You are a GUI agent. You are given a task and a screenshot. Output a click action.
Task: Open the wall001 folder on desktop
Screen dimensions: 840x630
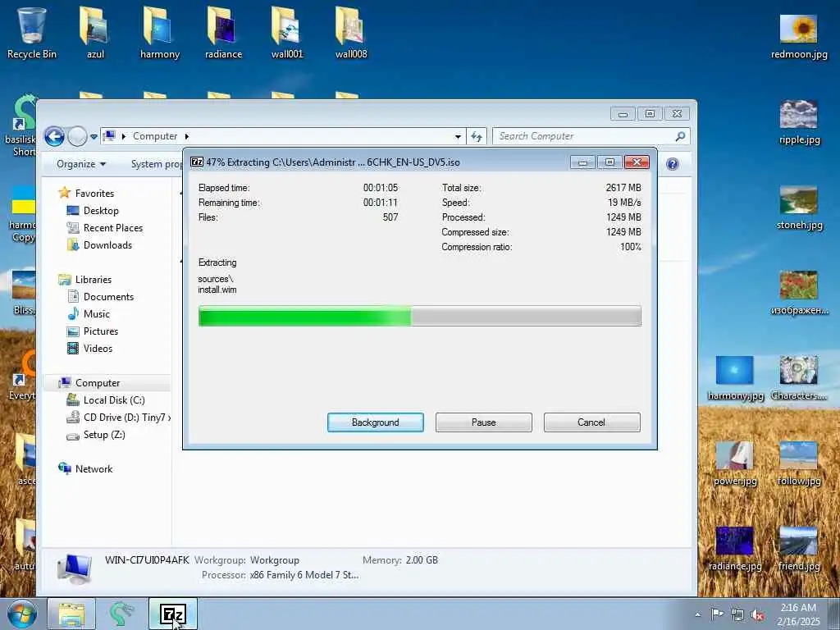[286, 32]
